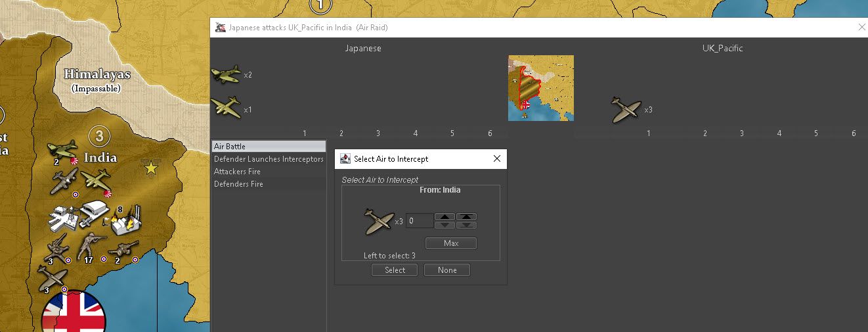868x332 pixels.
Task: Click the fighter icon in the intercept dialog
Action: coord(379,222)
